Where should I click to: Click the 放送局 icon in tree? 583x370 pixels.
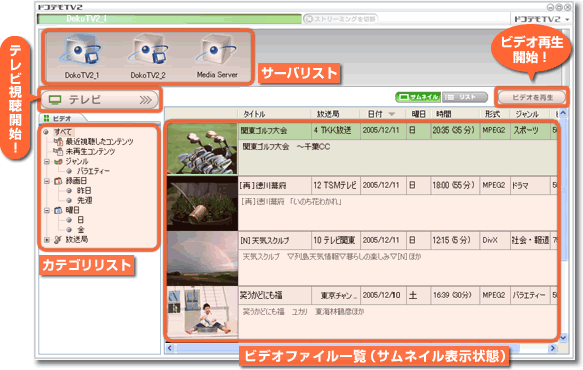[58, 239]
